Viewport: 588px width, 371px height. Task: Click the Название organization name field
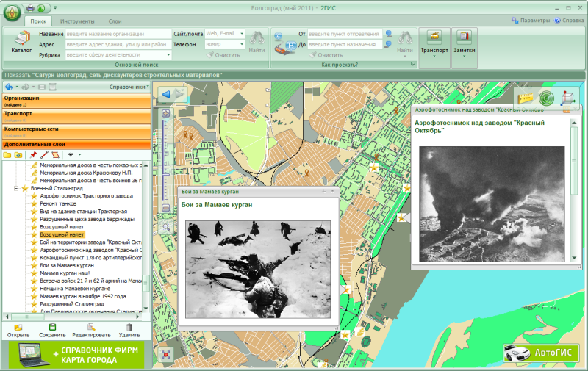[x=118, y=34]
